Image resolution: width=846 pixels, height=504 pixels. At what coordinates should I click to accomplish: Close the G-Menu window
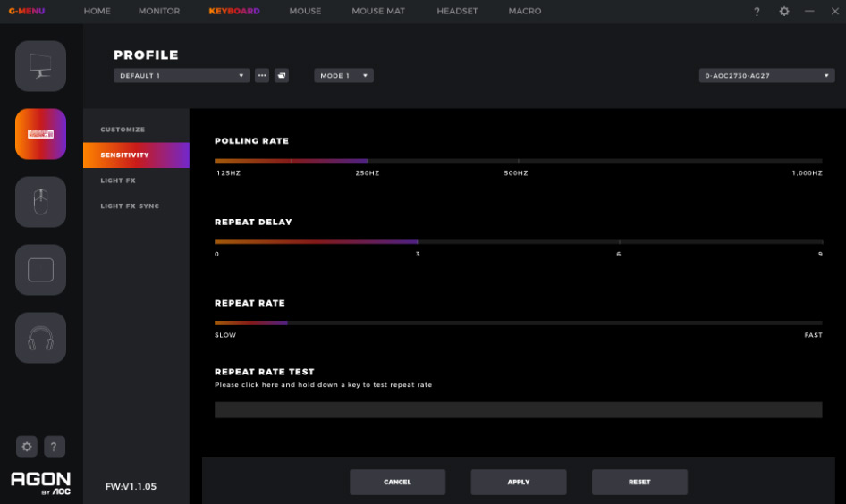coord(834,12)
